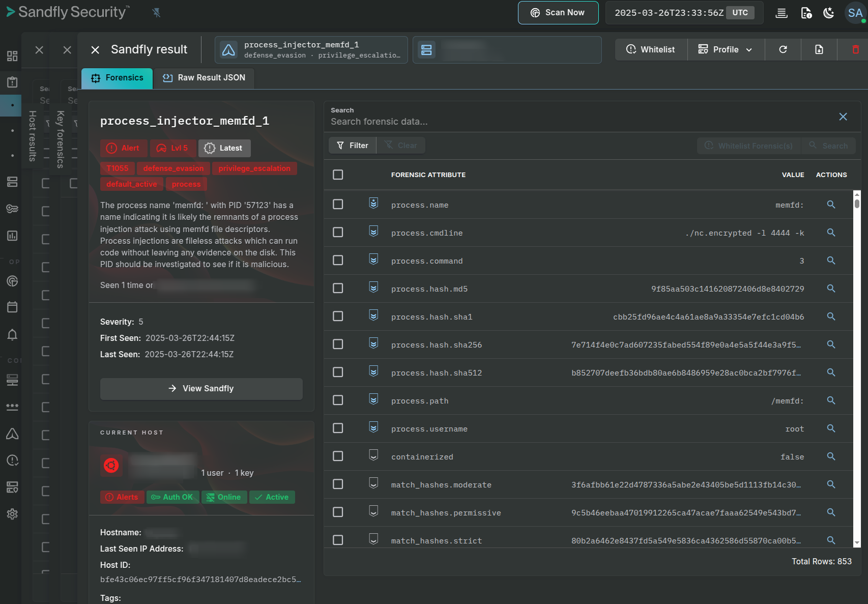Click the View Sandfly button
Screen dimensions: 868x604
[x=201, y=388]
